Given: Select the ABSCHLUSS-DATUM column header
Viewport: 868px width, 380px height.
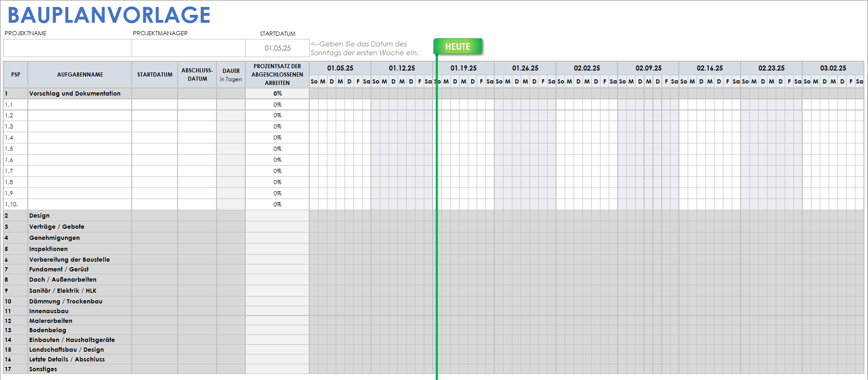Looking at the screenshot, I should point(197,74).
